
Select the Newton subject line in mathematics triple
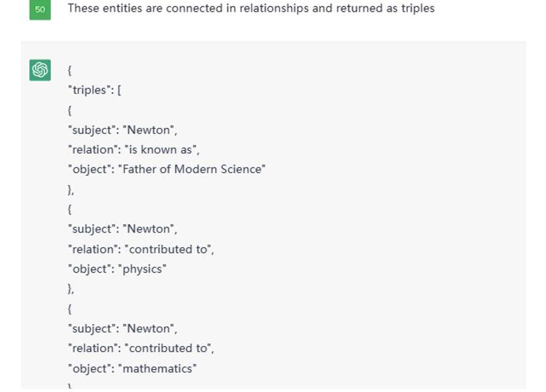pos(122,329)
